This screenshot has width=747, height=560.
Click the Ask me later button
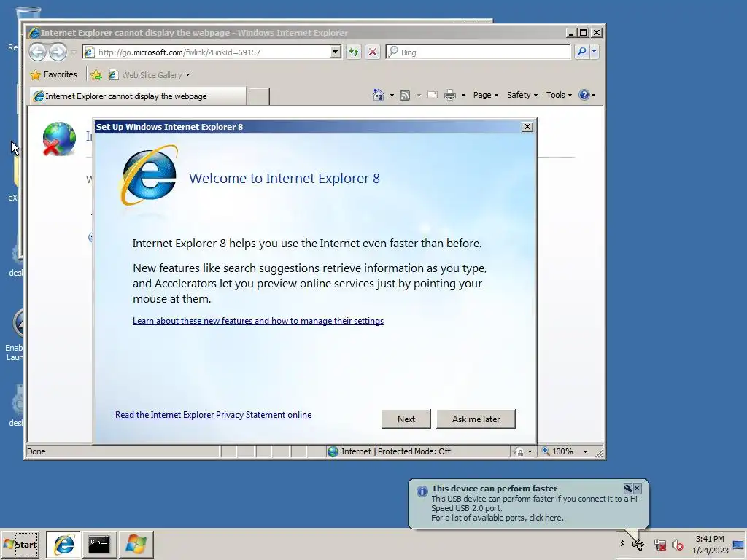coord(476,419)
